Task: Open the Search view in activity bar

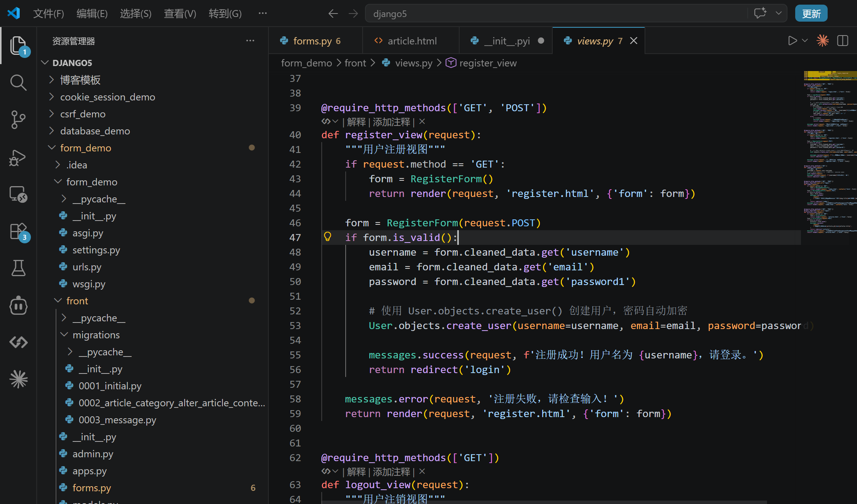Action: point(18,82)
